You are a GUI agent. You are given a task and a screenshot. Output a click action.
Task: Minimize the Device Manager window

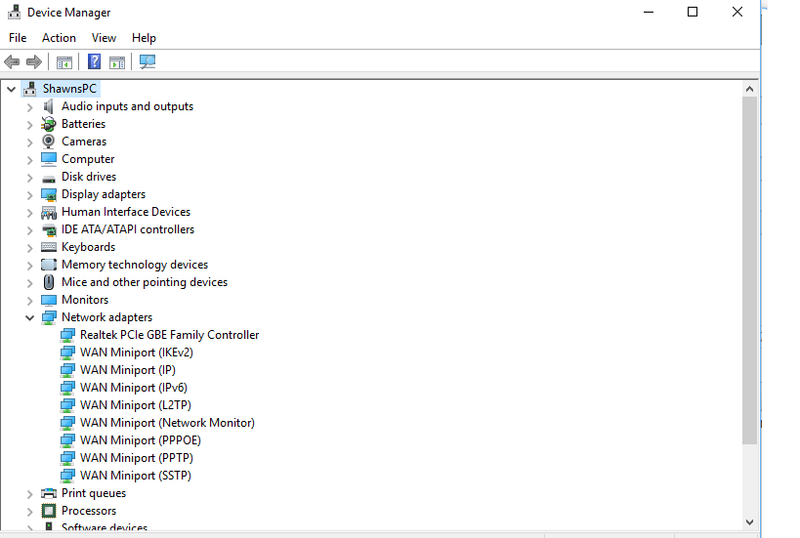click(648, 12)
